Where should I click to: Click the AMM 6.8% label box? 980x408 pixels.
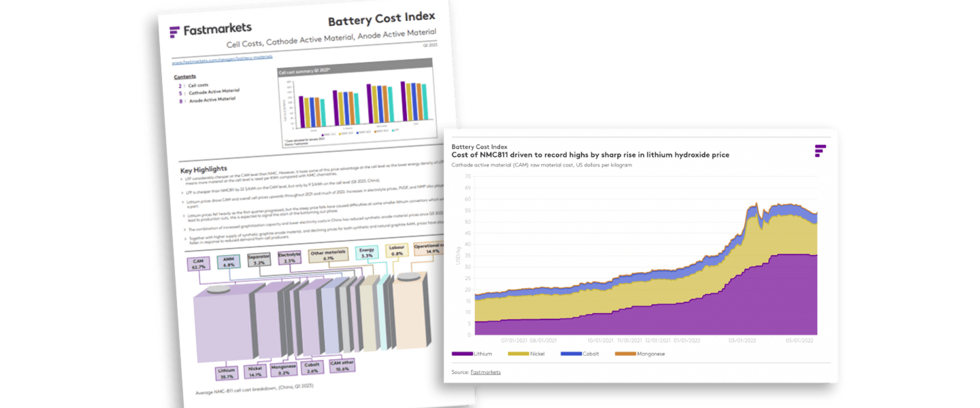(227, 262)
